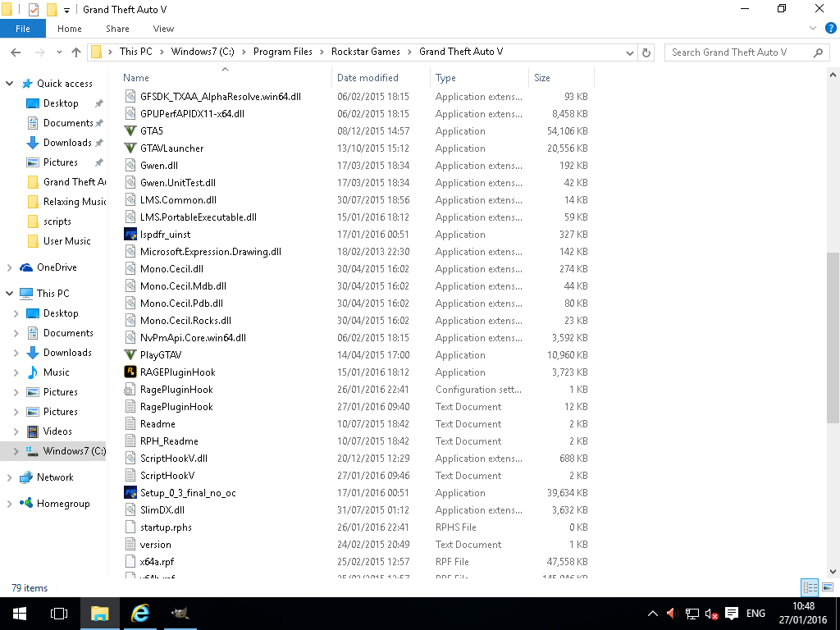Image resolution: width=840 pixels, height=630 pixels.
Task: Select the GTA5 application icon
Action: point(130,131)
